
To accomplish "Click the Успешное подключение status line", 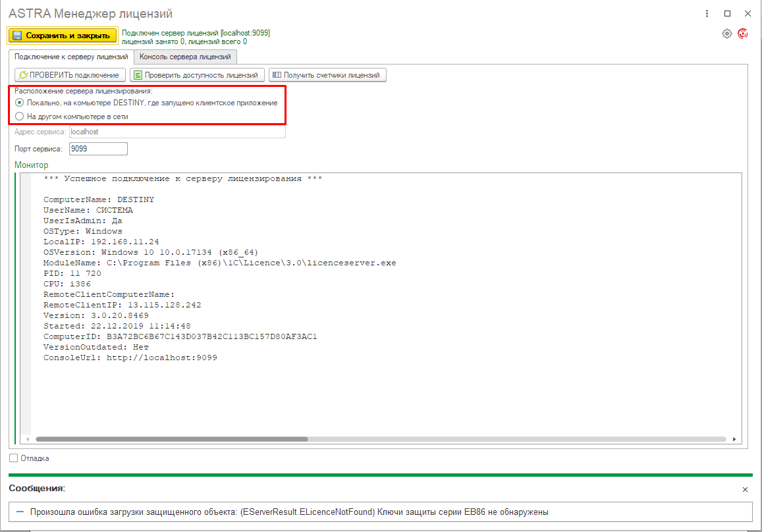I will (x=182, y=179).
